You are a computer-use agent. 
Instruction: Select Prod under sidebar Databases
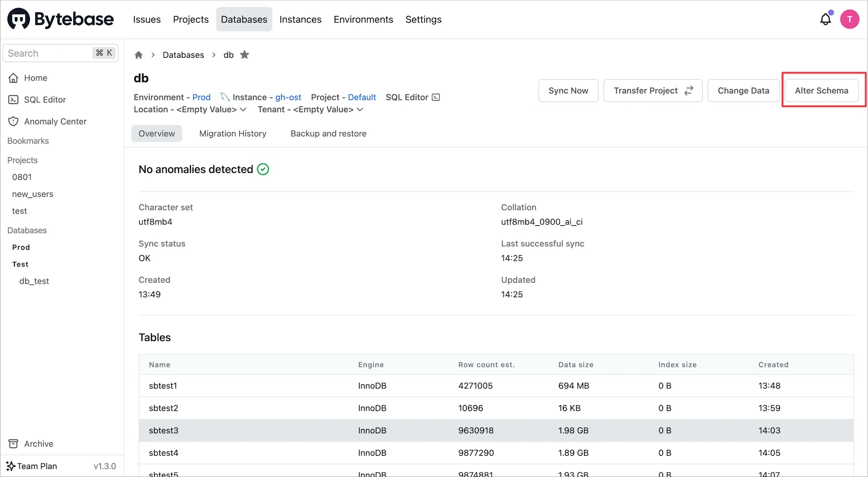click(21, 247)
